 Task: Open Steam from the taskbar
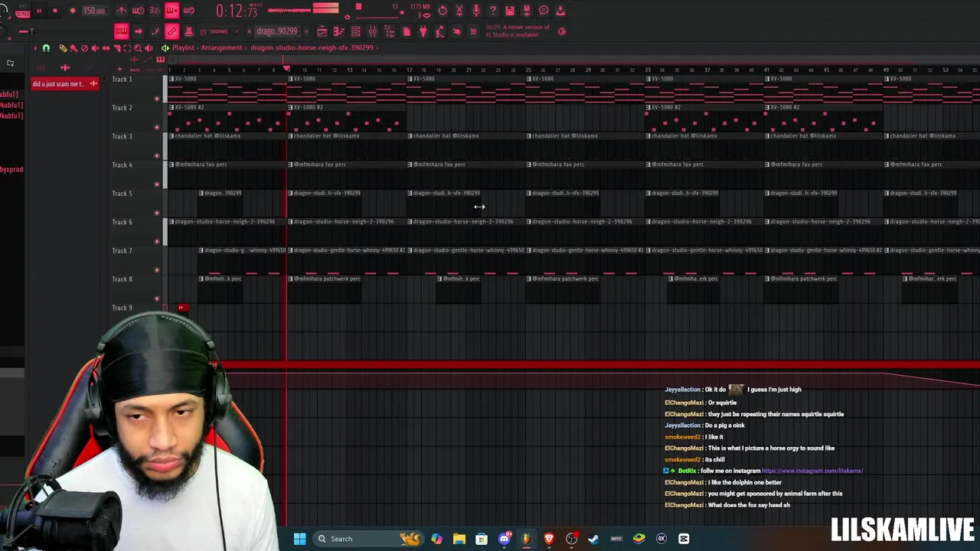(593, 539)
